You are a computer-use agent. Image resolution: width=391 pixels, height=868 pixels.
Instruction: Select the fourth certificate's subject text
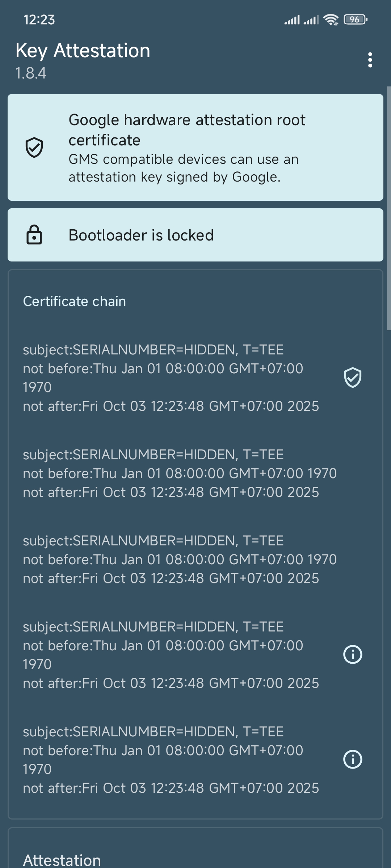153,627
